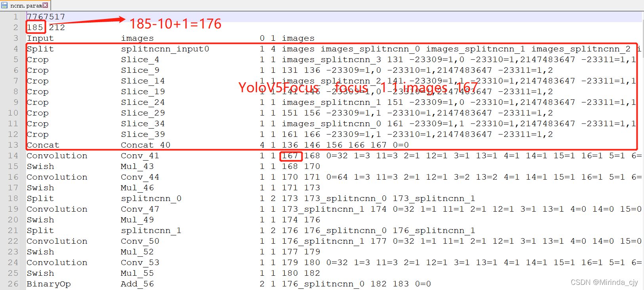The width and height of the screenshot is (644, 290).
Task: Click the Input layer type text
Action: [x=40, y=38]
